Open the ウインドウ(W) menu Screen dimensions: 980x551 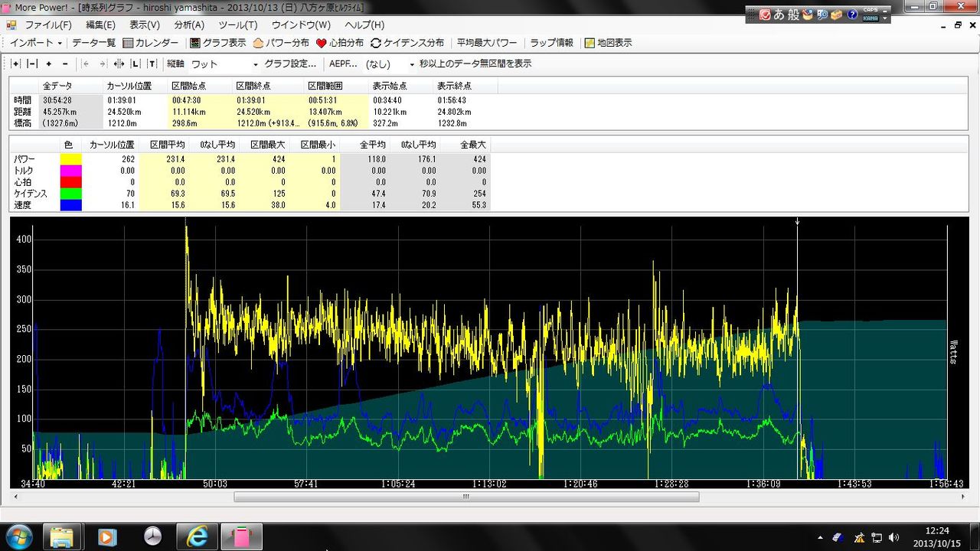click(x=299, y=25)
